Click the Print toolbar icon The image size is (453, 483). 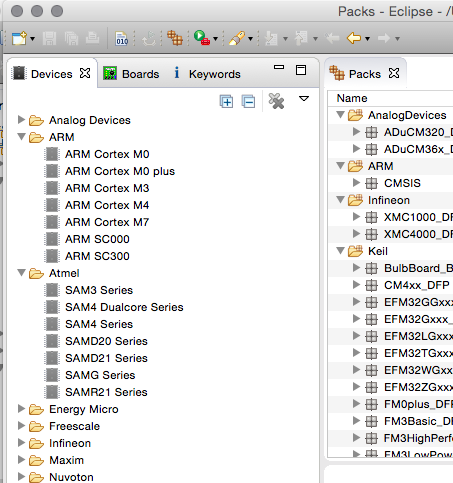point(92,38)
